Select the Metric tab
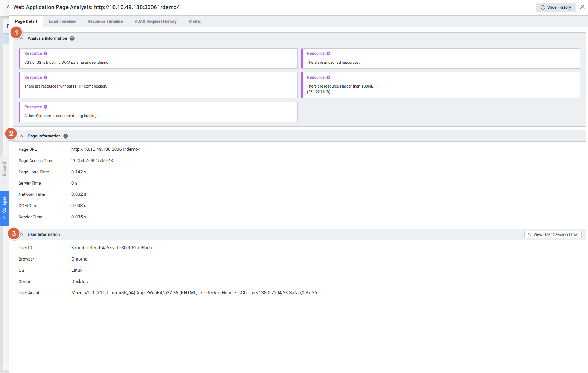 195,21
